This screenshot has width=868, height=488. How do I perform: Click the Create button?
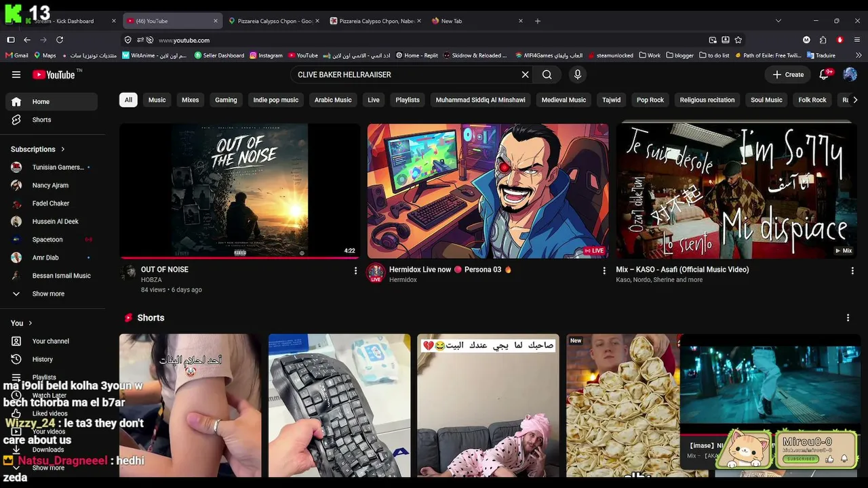click(x=788, y=75)
